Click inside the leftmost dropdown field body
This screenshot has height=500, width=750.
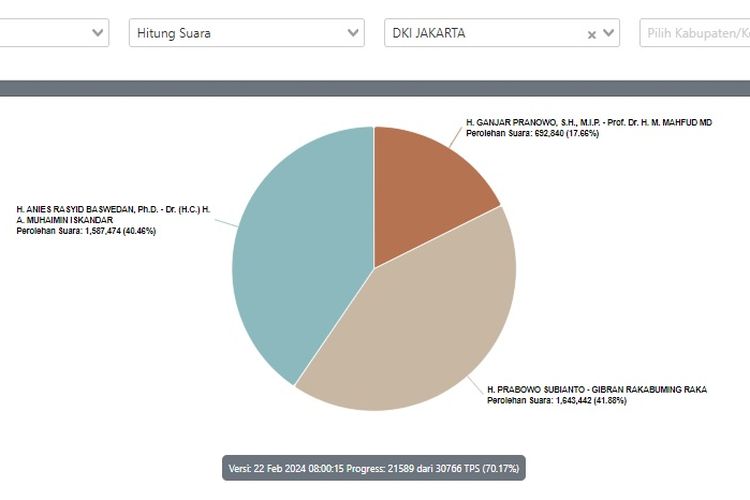click(40, 33)
